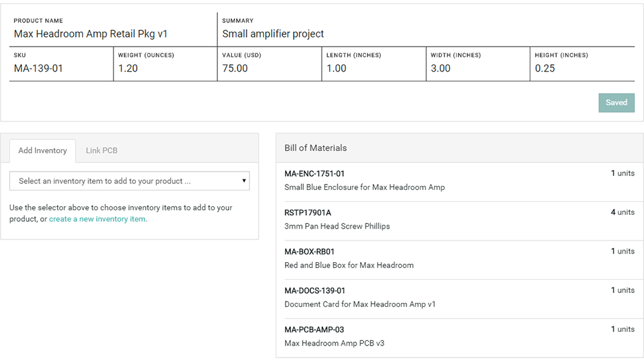Click the Height (inches) field

tap(581, 68)
